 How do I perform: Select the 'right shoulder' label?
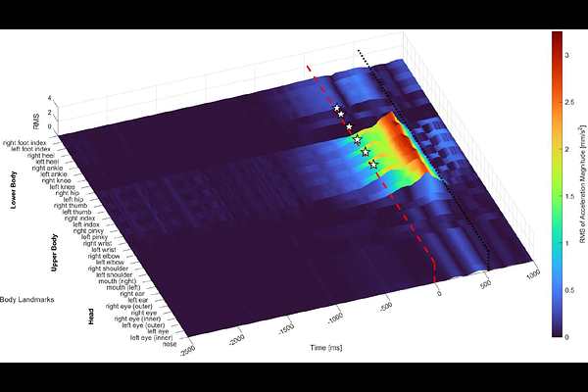click(x=108, y=269)
